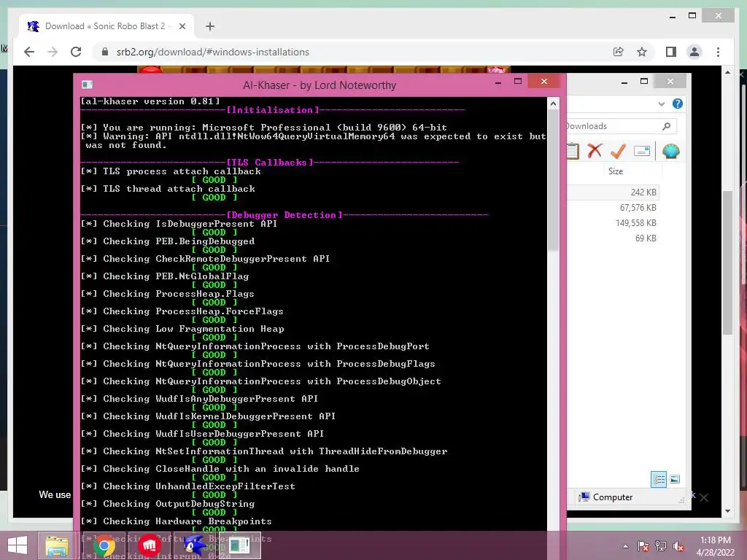Open network status tray icon

(661, 546)
